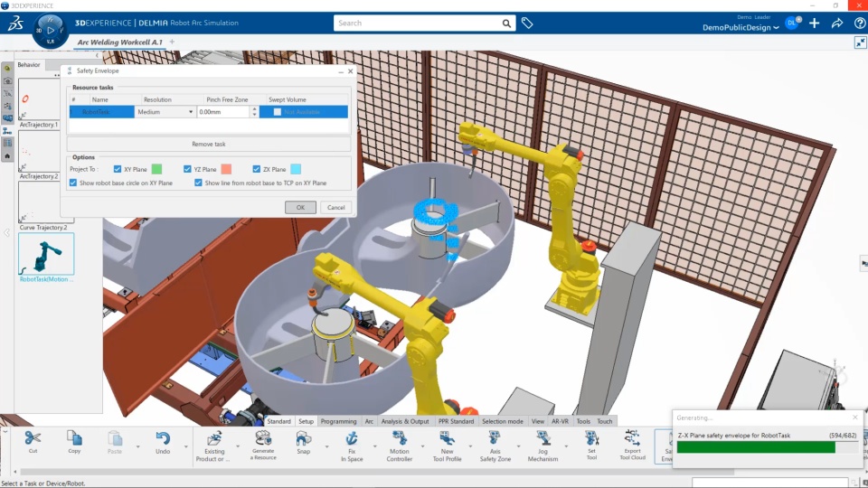Screen dimensions: 868x488
Task: Click the home icon in left sidebar
Action: [x=7, y=156]
